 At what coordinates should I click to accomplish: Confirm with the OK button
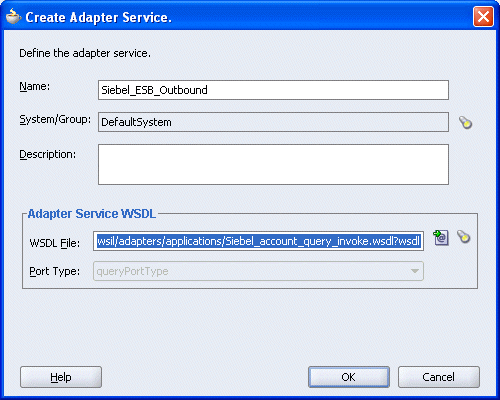349,377
